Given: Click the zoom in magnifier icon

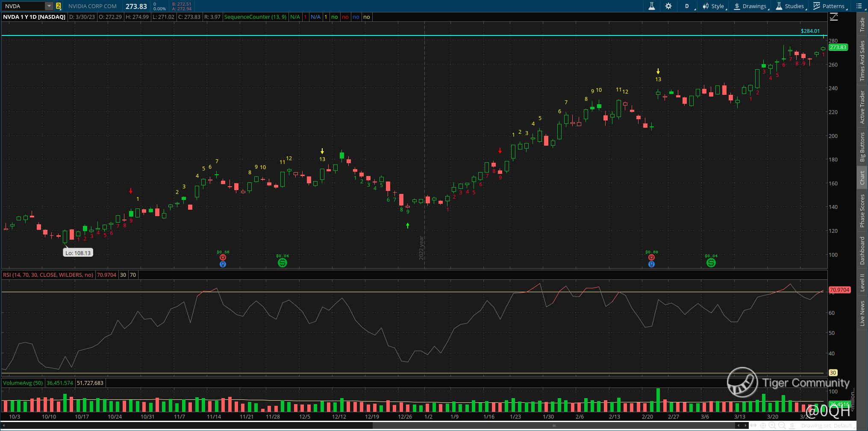Looking at the screenshot, I should point(772,425).
